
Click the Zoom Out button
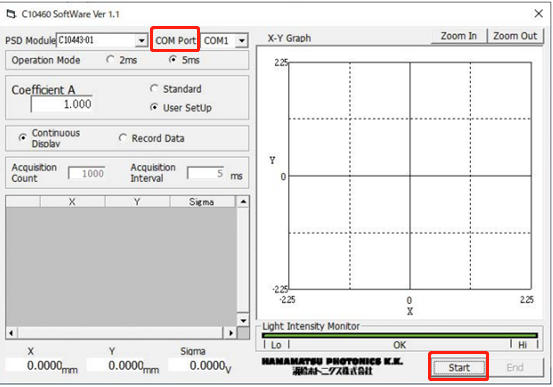[x=515, y=36]
